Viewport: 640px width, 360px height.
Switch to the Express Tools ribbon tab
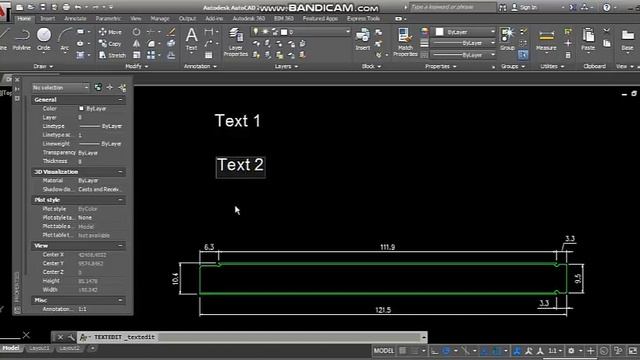363,18
